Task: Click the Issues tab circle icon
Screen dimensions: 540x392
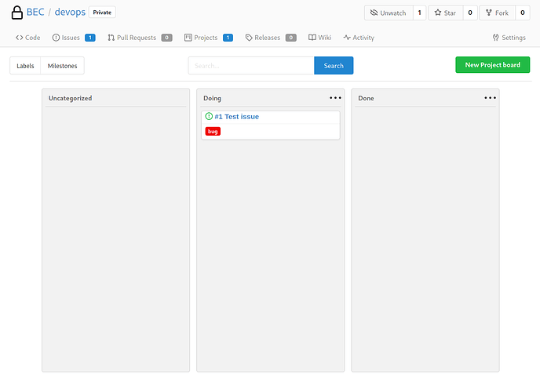Action: (56, 38)
